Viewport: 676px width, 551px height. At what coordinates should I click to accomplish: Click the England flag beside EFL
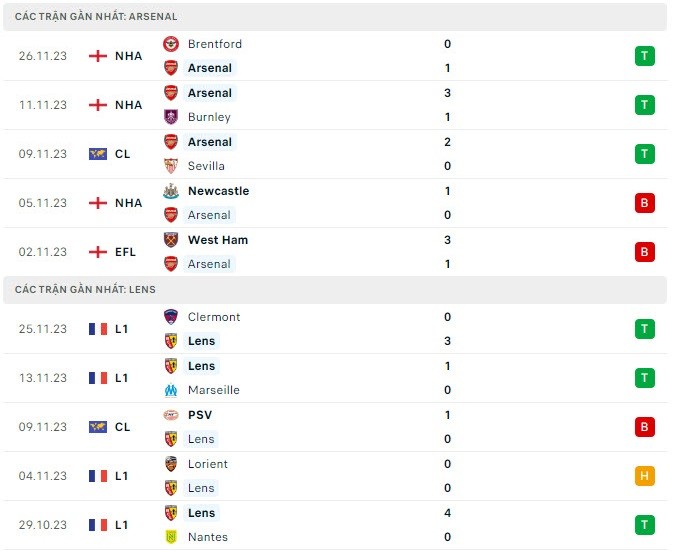97,252
